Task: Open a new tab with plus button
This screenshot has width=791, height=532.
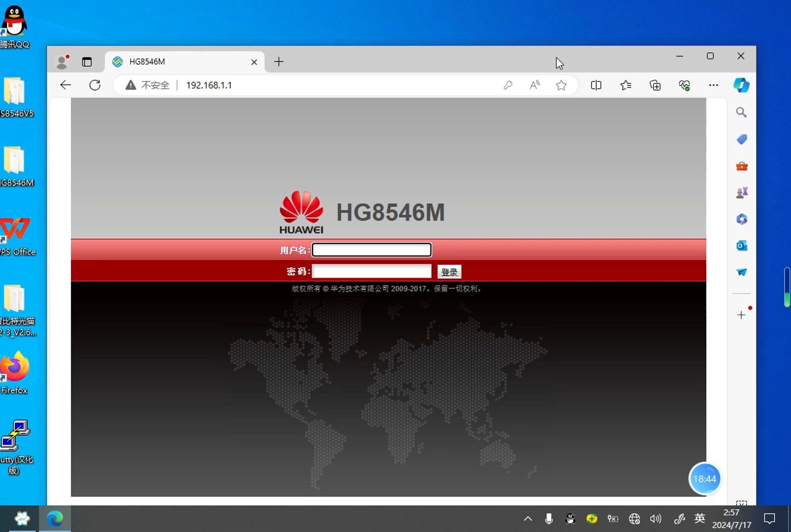Action: pyautogui.click(x=278, y=62)
